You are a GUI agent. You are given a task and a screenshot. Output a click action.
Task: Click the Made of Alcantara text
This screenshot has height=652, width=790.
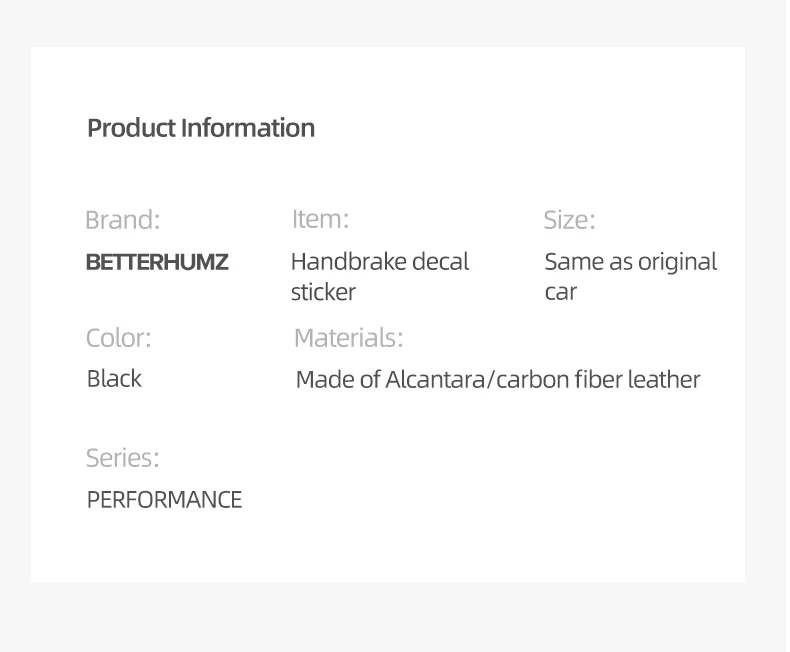[x=390, y=380]
